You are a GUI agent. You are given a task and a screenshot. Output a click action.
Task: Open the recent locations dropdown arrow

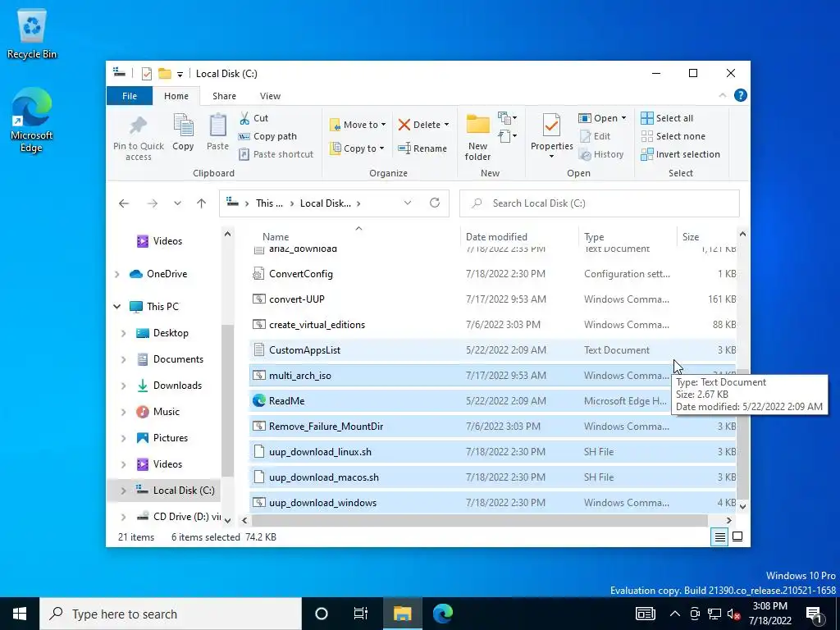tap(177, 203)
